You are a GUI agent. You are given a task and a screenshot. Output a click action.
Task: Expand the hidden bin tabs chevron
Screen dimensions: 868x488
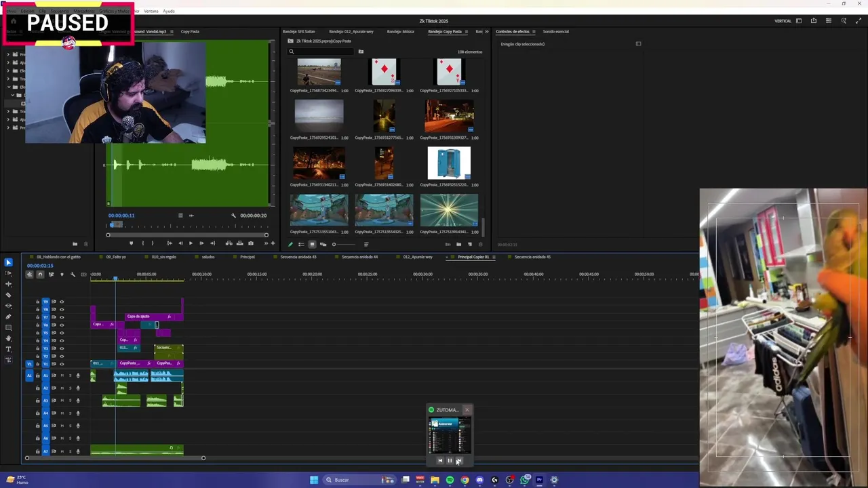click(x=486, y=31)
